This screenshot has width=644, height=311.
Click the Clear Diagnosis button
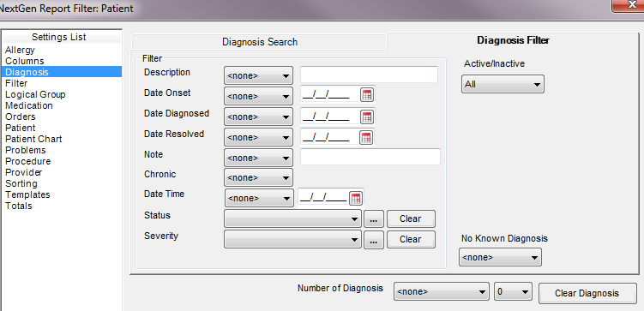coord(587,293)
